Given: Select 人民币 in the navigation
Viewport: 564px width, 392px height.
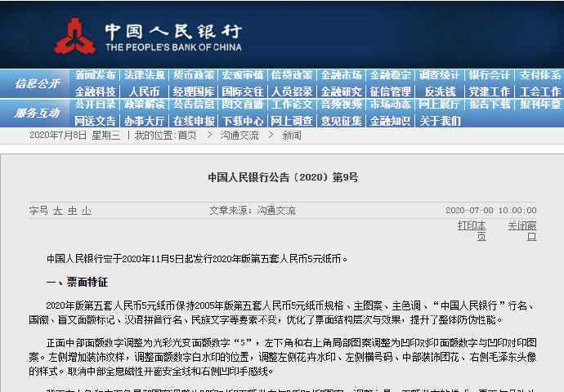Looking at the screenshot, I should click(145, 91).
